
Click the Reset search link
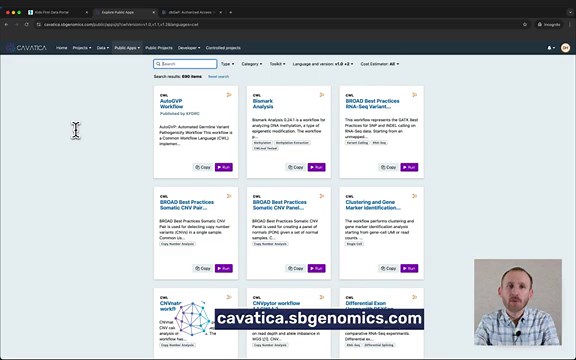[x=218, y=77]
